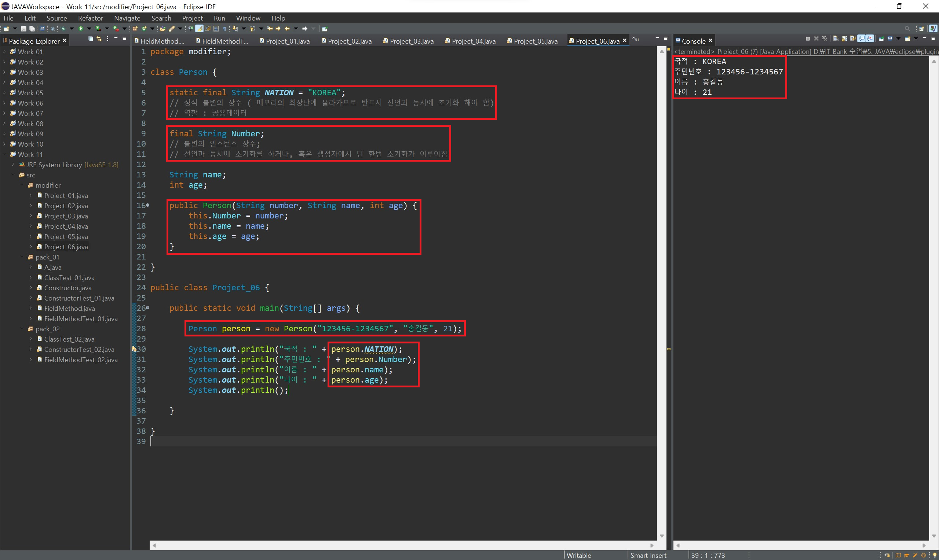Toggle Show Console on Standard Out
Image resolution: width=939 pixels, height=560 pixels.
tap(862, 39)
